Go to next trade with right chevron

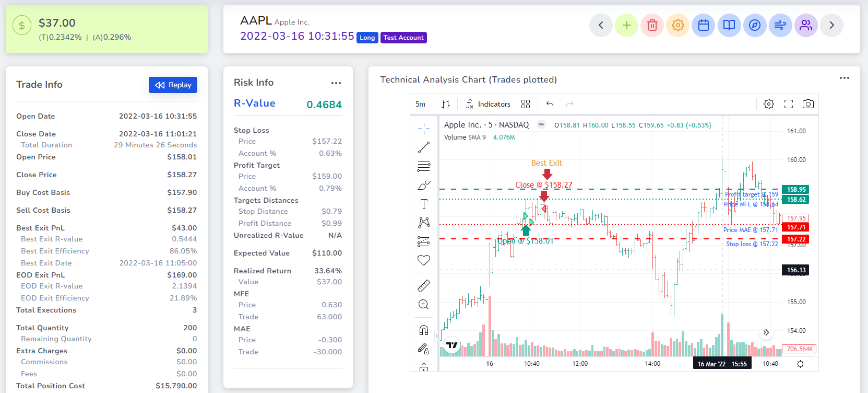point(831,25)
